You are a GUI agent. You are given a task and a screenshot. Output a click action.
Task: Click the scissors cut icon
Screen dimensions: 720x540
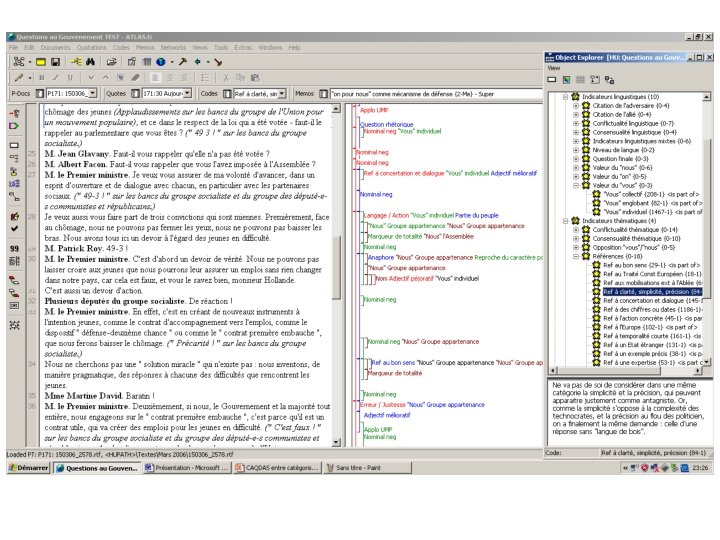pyautogui.click(x=227, y=77)
